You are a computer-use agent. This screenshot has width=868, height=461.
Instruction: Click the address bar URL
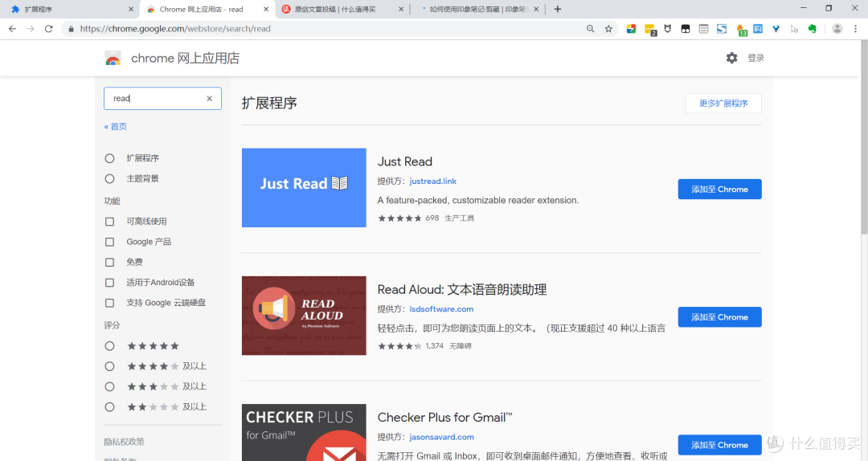pos(175,29)
